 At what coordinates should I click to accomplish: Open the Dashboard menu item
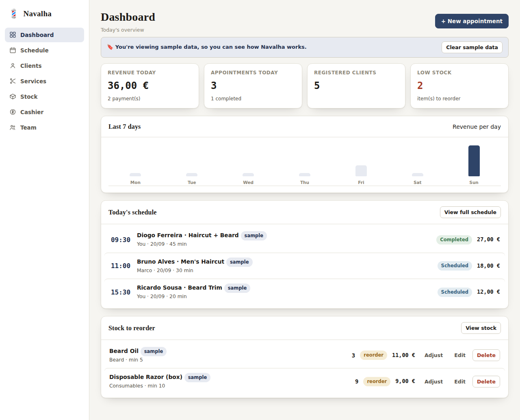point(44,35)
